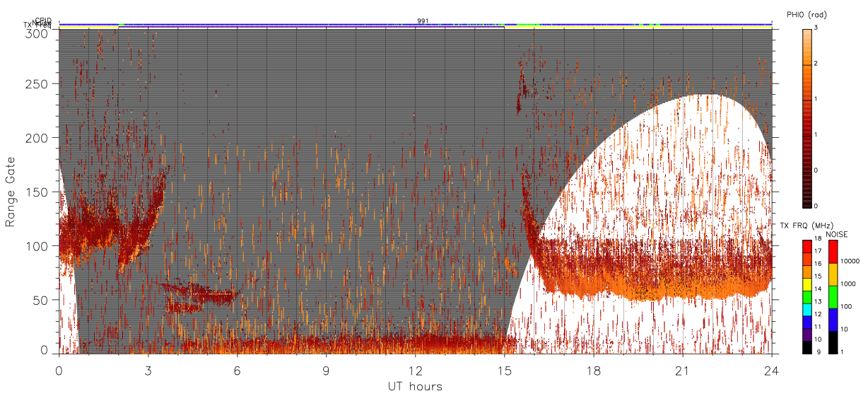This screenshot has width=868, height=401.
Task: Select TX FRQ legend label '13'
Action: (x=818, y=302)
